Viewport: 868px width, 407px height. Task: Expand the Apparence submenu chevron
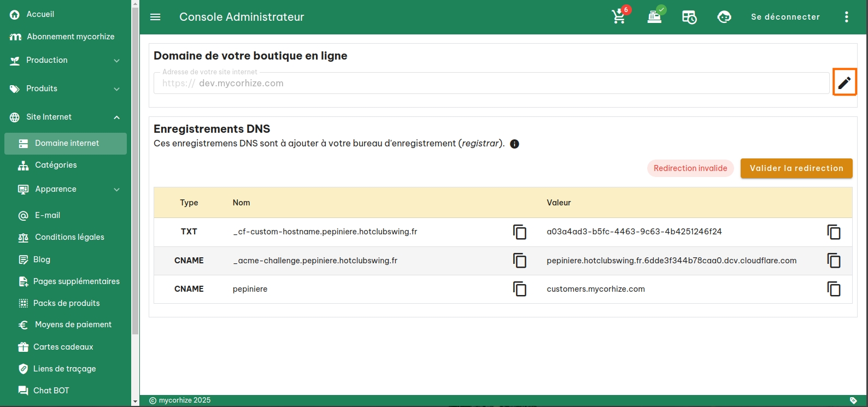click(x=116, y=190)
